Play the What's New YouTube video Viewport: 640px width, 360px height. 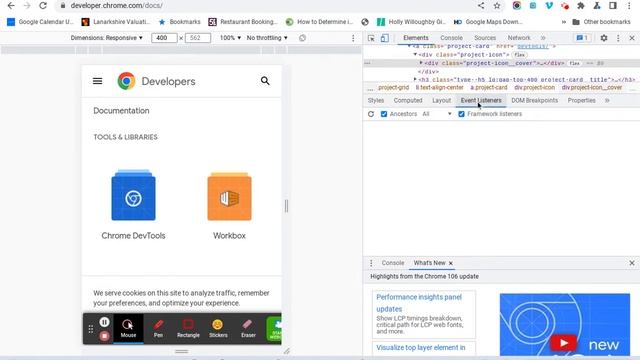coord(563,343)
